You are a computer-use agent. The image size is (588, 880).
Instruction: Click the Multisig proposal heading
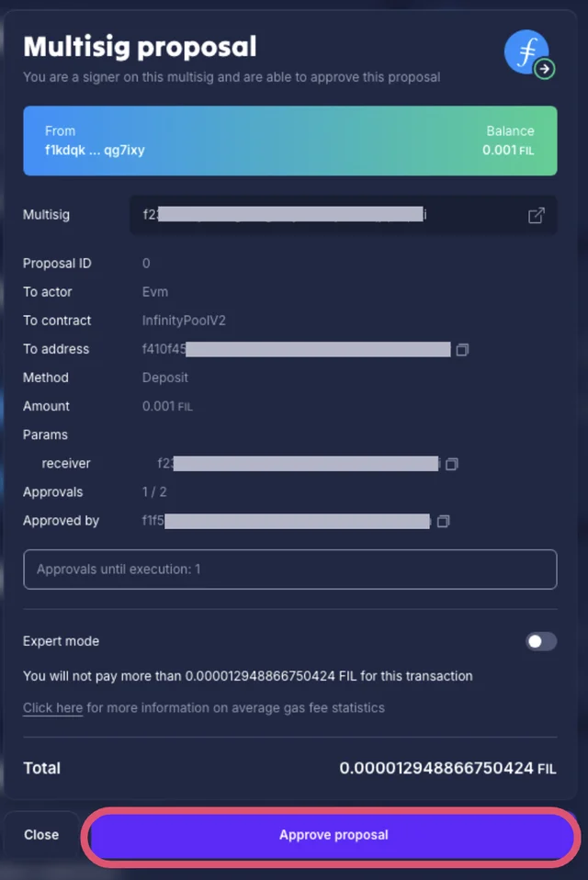point(140,46)
